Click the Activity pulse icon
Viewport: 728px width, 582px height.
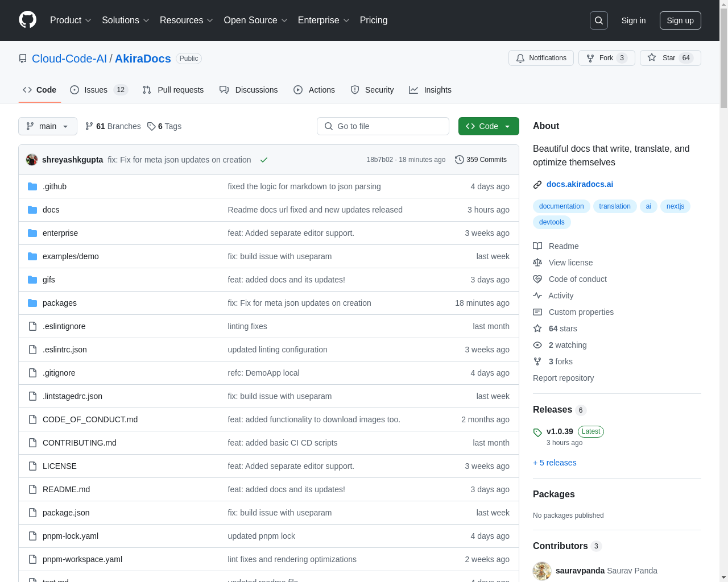coord(537,296)
